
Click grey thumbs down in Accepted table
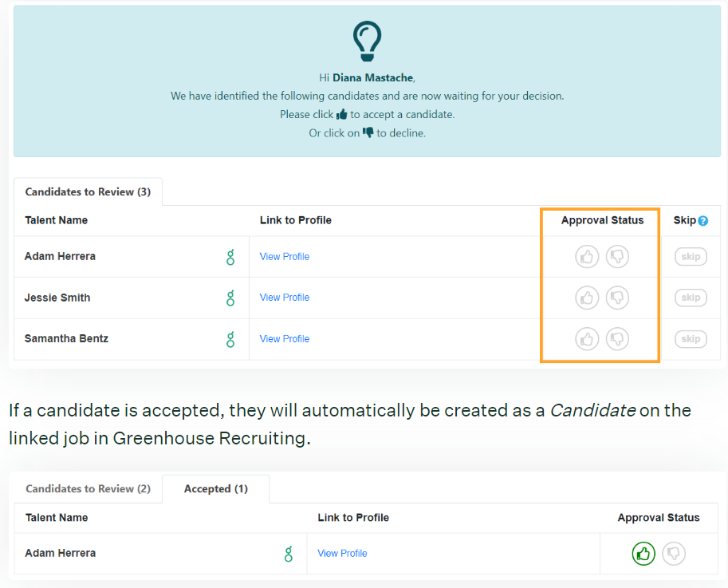(x=674, y=554)
